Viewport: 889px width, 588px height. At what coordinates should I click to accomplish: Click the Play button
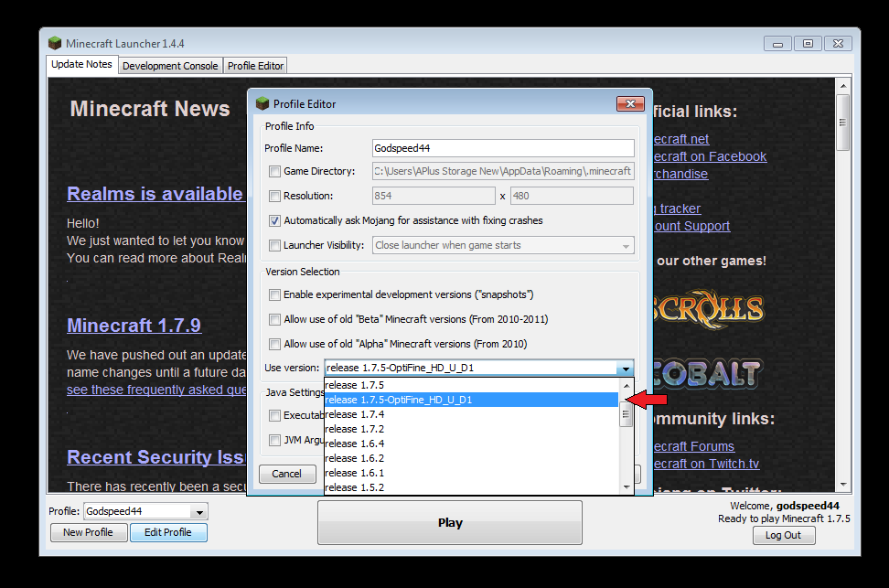(x=450, y=523)
